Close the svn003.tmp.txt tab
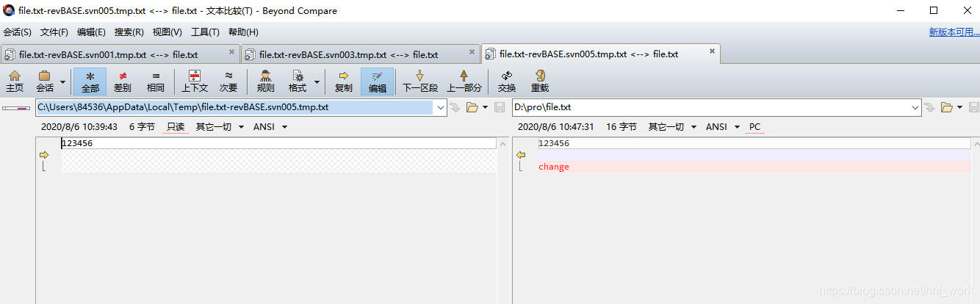 pyautogui.click(x=472, y=52)
